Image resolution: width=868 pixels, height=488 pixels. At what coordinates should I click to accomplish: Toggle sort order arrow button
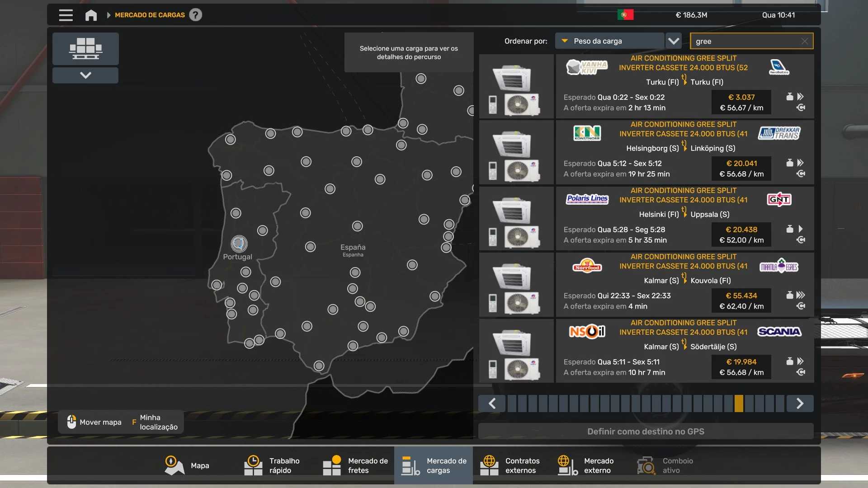tap(674, 41)
